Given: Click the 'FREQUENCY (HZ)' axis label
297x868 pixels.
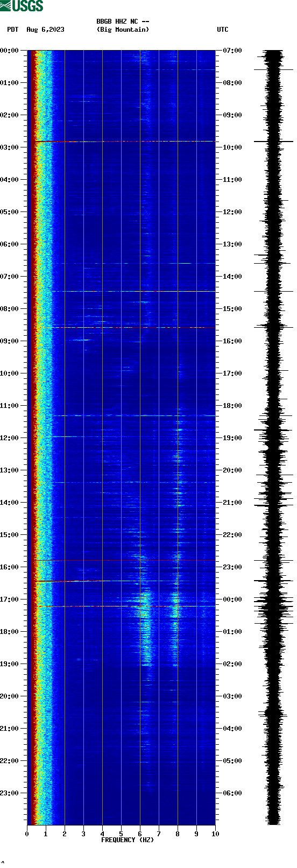Looking at the screenshot, I should (128, 840).
